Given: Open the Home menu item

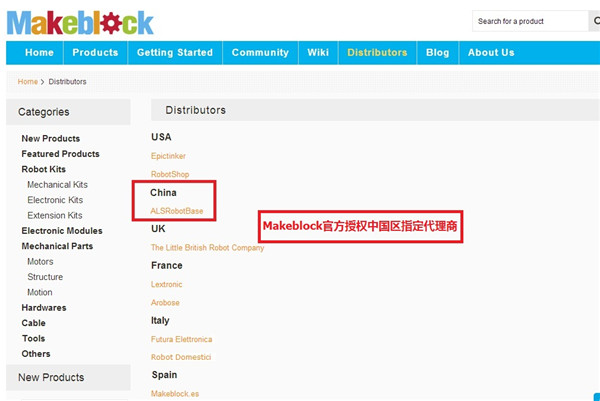Looking at the screenshot, I should tap(39, 52).
